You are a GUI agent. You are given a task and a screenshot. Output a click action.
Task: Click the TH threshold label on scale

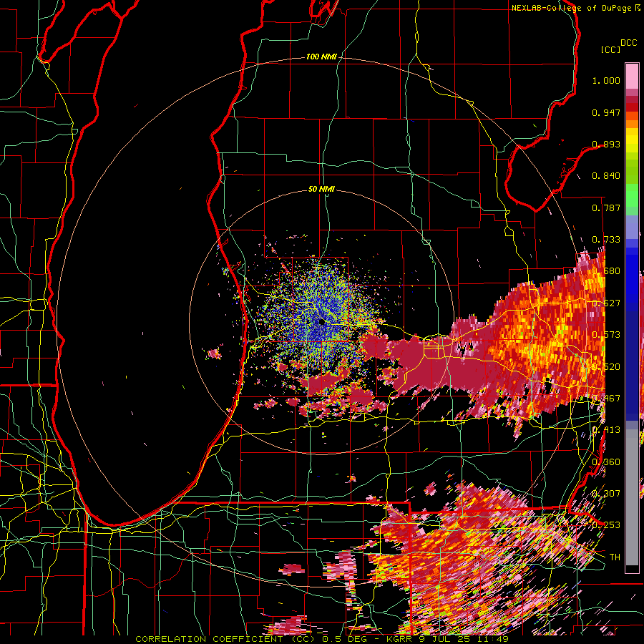[x=615, y=557]
